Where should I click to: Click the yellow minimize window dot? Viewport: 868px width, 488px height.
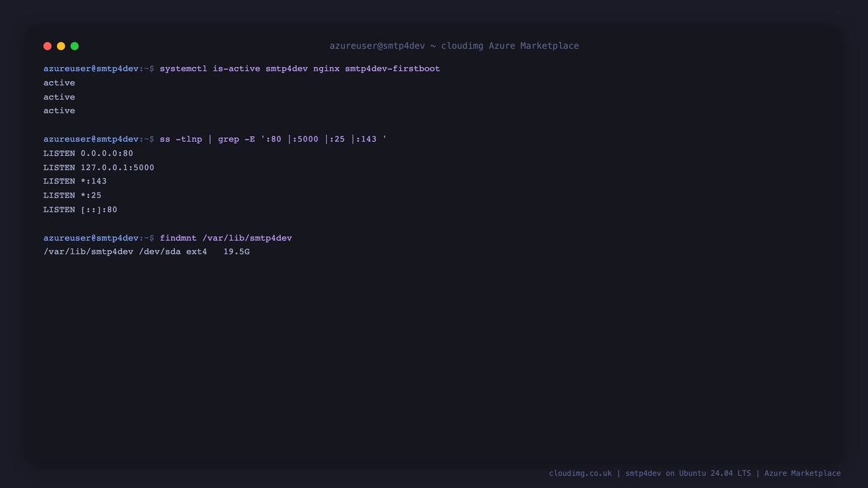61,46
